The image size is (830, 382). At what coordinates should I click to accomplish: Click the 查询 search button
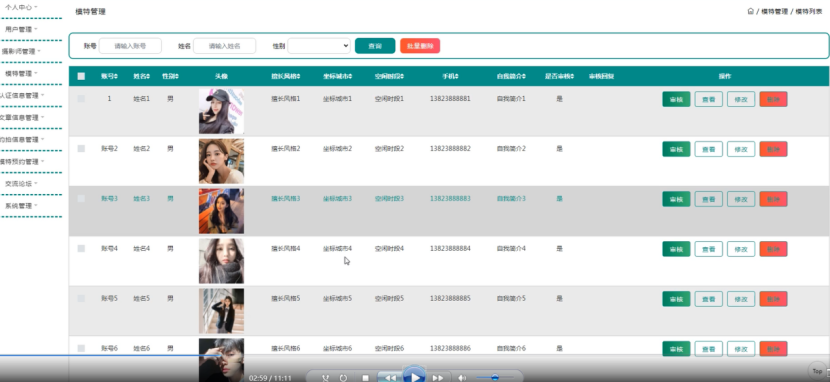click(x=375, y=46)
